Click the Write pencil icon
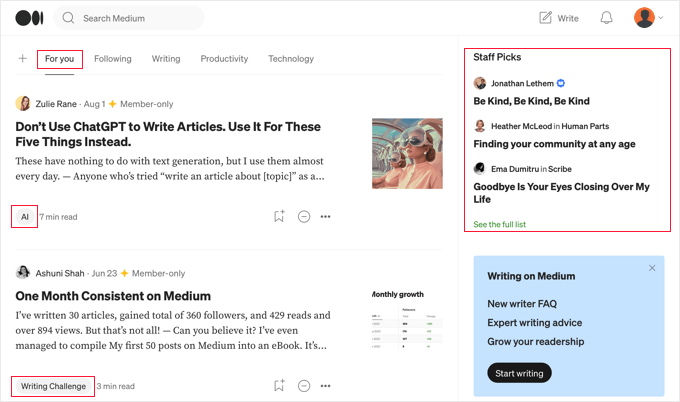The height and width of the screenshot is (402, 680). [546, 18]
